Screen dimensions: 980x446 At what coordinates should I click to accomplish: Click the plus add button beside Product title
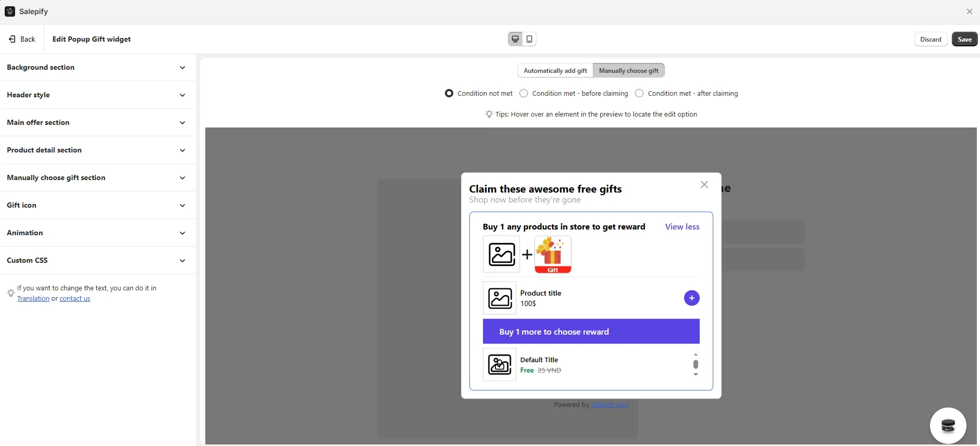(691, 298)
